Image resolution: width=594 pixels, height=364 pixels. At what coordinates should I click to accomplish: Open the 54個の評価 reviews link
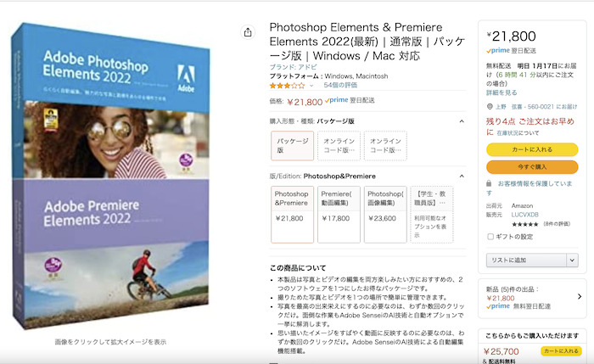pyautogui.click(x=340, y=85)
